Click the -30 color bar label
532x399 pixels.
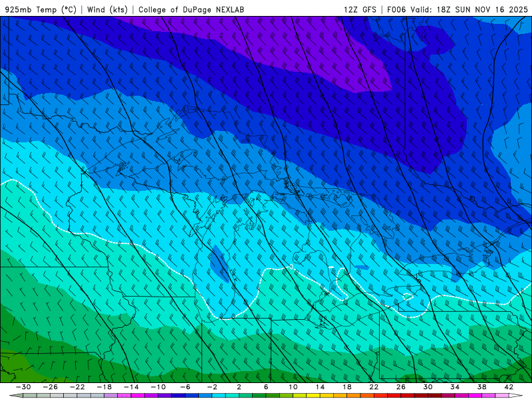[x=23, y=387]
